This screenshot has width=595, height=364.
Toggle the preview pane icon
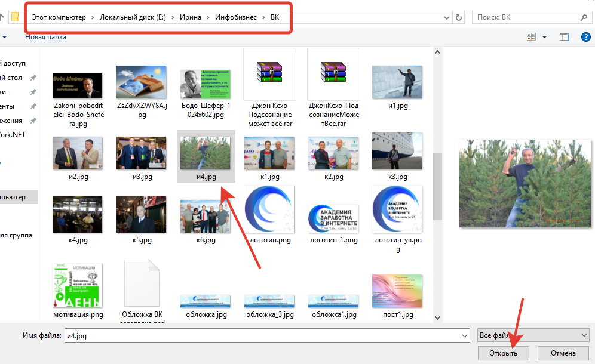point(564,37)
